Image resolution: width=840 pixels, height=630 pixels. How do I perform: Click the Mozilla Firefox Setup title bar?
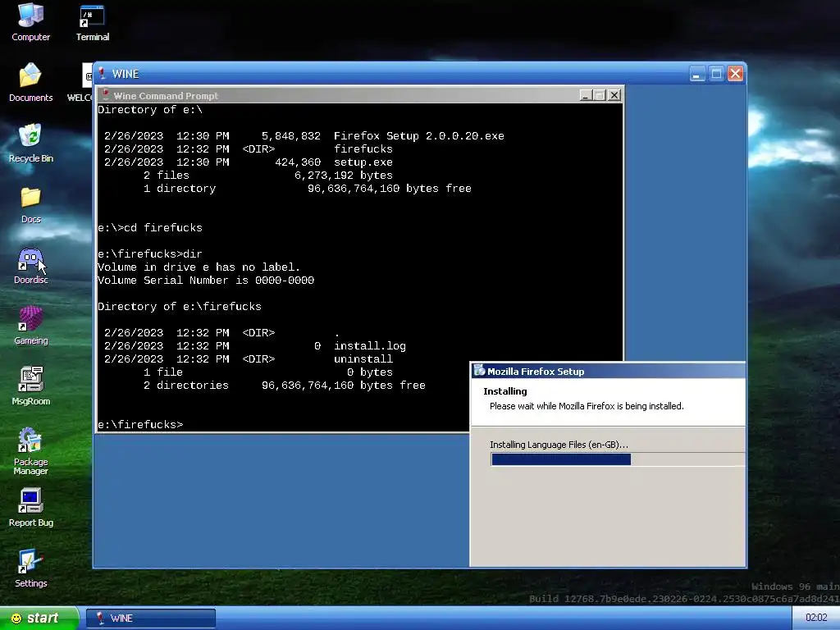pyautogui.click(x=608, y=371)
